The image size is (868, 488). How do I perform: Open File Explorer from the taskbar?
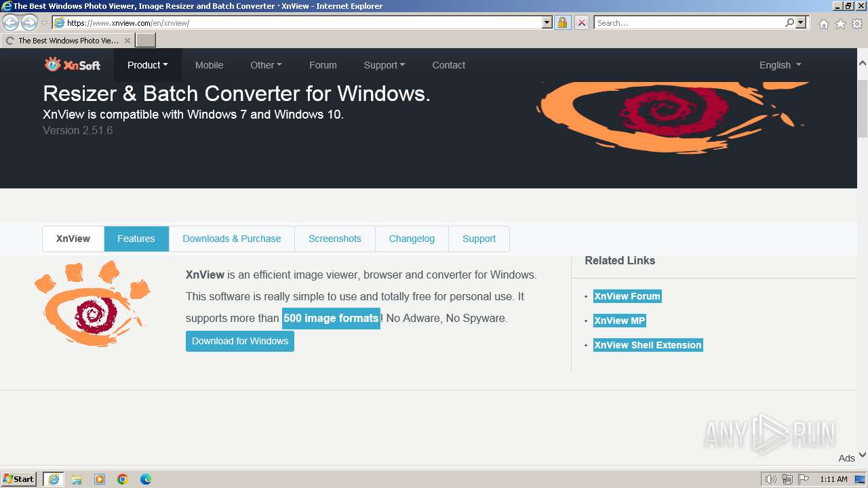77,479
